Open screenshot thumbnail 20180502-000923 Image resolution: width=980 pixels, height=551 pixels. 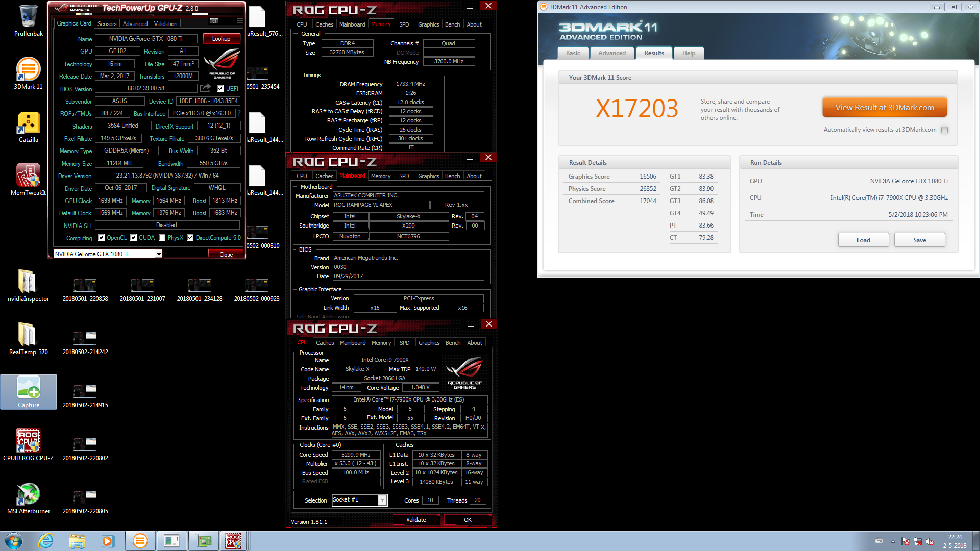click(257, 290)
